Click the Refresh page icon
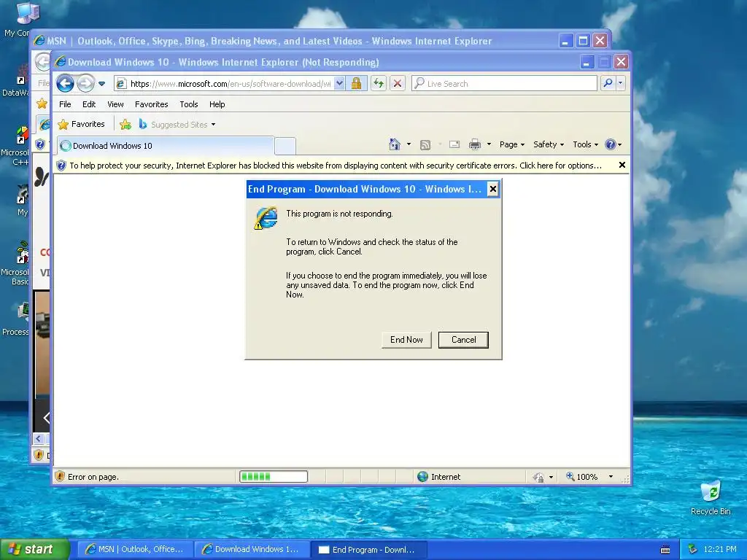This screenshot has width=747, height=560. (x=379, y=84)
